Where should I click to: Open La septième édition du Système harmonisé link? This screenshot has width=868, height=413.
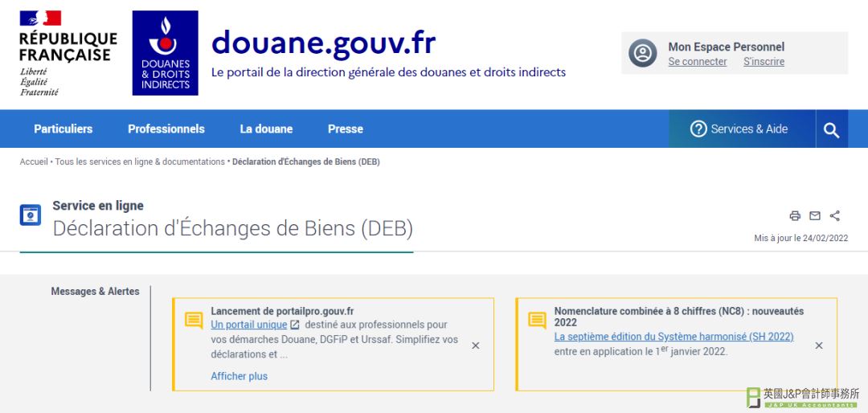(674, 337)
